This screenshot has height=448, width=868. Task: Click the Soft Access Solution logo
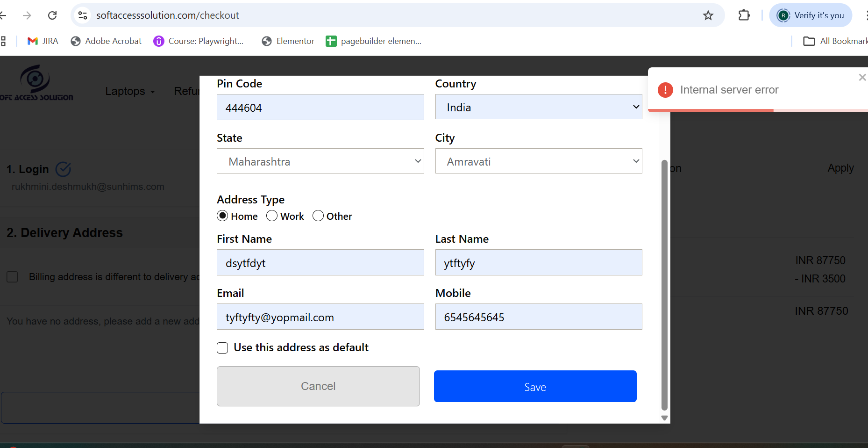tap(36, 83)
